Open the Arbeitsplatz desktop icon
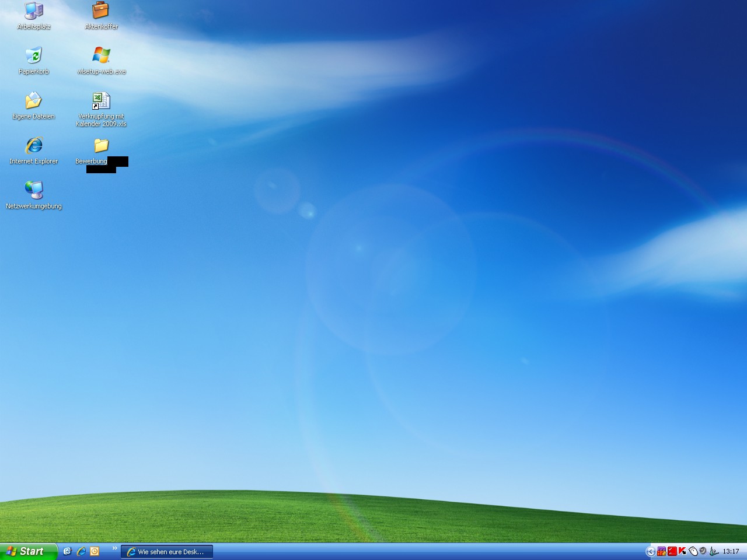The height and width of the screenshot is (560, 747). point(34,11)
